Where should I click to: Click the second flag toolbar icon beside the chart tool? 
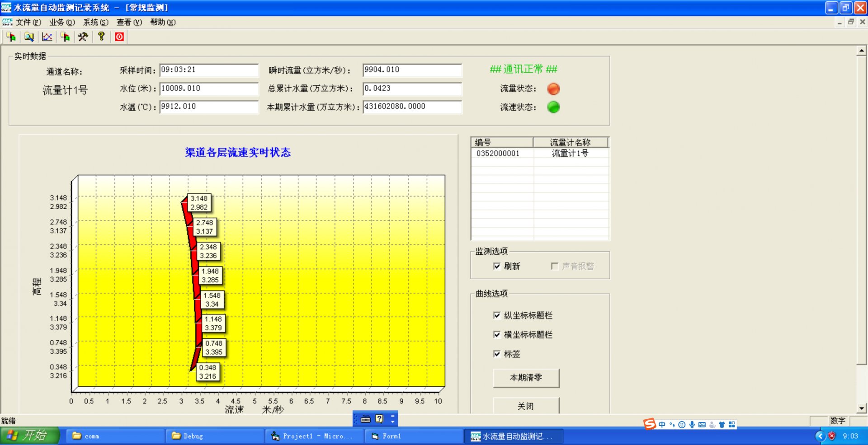click(65, 37)
